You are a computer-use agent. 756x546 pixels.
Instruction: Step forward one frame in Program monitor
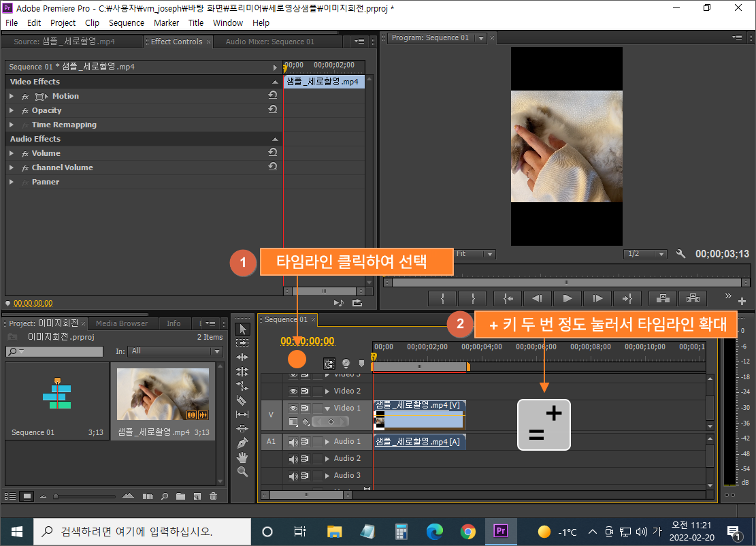pyautogui.click(x=597, y=299)
